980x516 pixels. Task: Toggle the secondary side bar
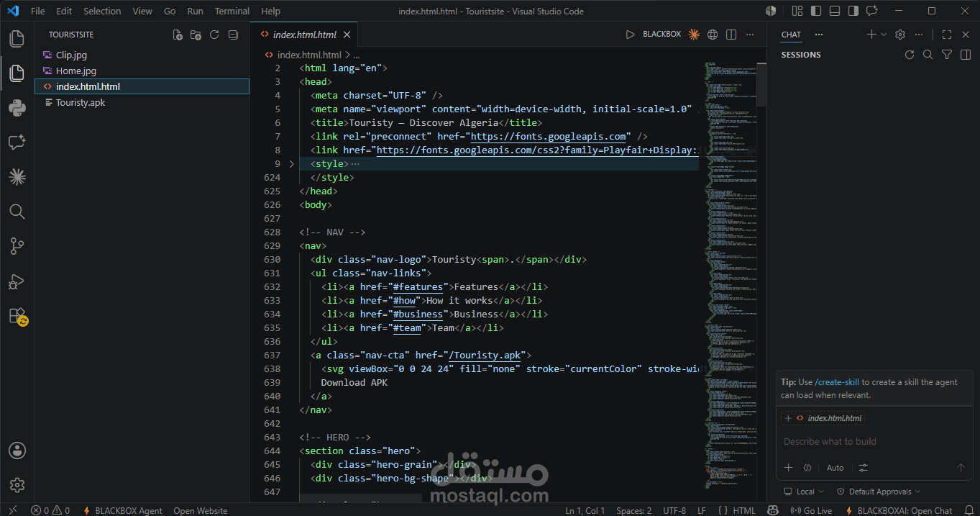pos(853,11)
